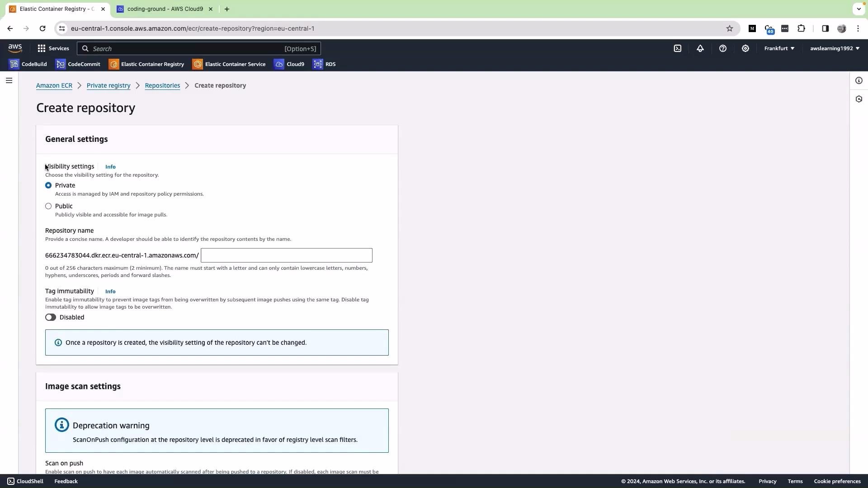Screen dimensions: 868x488
Task: Click the Create repository breadcrumb text
Action: 220,85
